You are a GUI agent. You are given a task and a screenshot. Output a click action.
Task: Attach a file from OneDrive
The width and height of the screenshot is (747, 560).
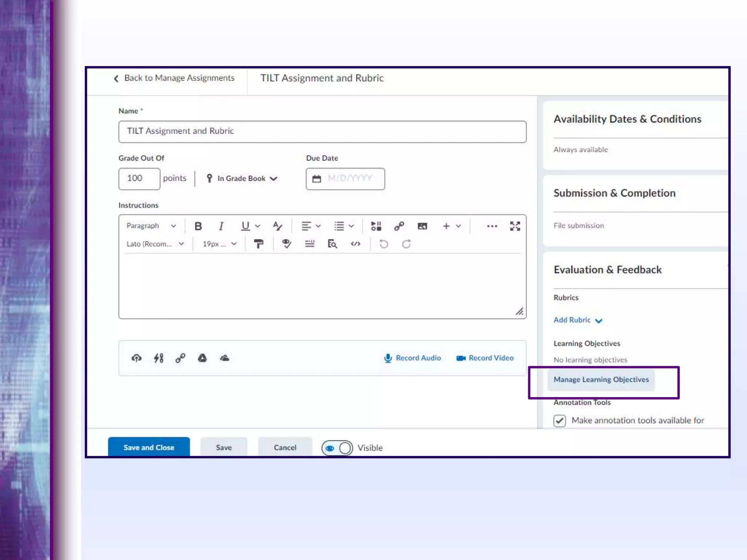tap(225, 358)
